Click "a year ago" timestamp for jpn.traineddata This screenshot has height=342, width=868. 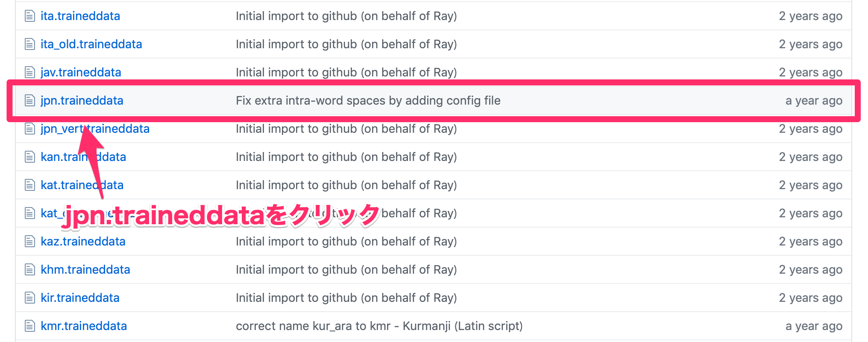click(x=814, y=101)
